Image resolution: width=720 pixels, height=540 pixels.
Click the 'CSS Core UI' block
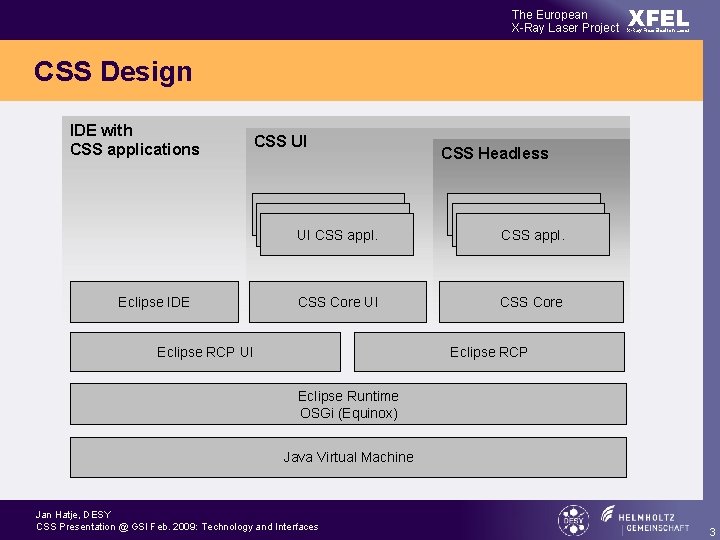338,302
